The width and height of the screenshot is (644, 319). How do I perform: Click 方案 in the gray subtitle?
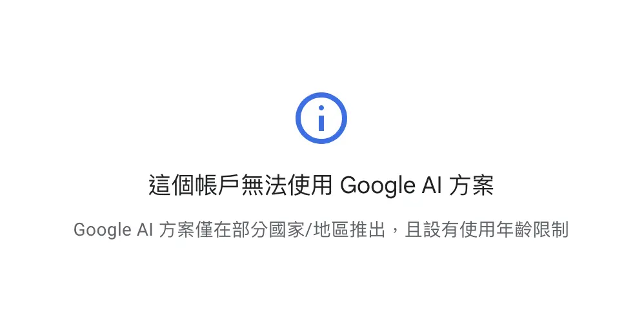click(x=177, y=229)
